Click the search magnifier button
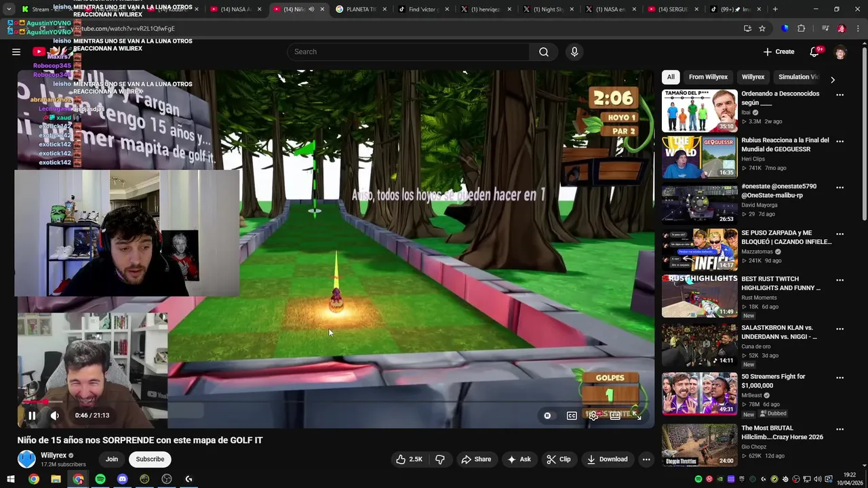Viewport: 868px width, 488px height. pyautogui.click(x=544, y=52)
